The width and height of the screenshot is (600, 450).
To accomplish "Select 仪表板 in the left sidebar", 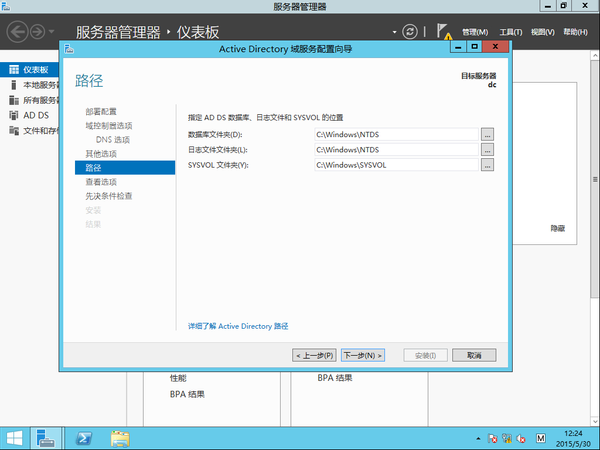I will pos(29,70).
